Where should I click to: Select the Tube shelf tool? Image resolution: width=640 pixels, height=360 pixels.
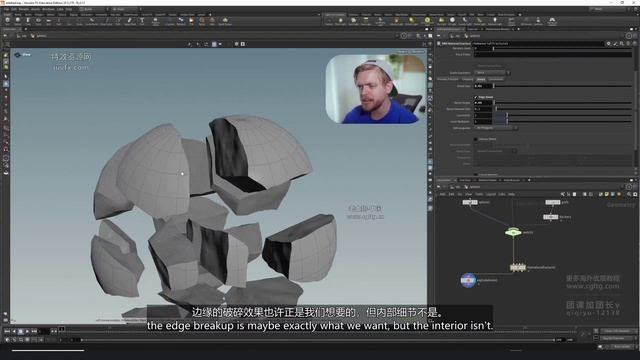(28, 20)
